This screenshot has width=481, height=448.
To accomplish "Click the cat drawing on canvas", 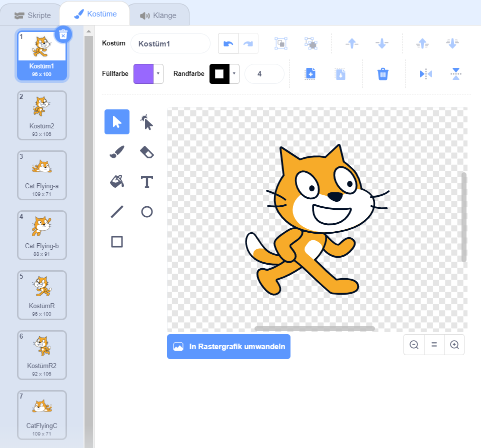I will coord(316,219).
